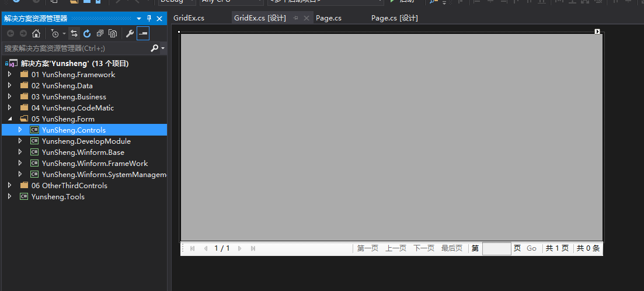
Task: Toggle auto-hide pin on Solution Explorer
Action: click(149, 19)
